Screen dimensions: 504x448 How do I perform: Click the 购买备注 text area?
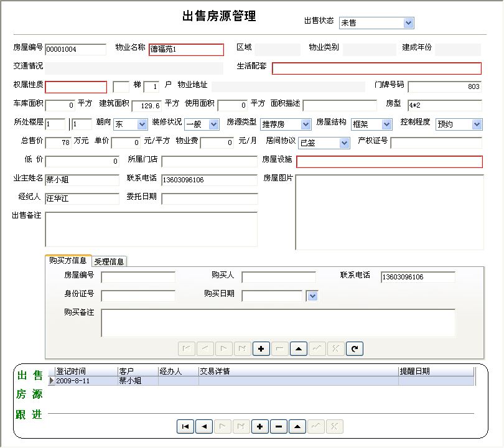(278, 323)
